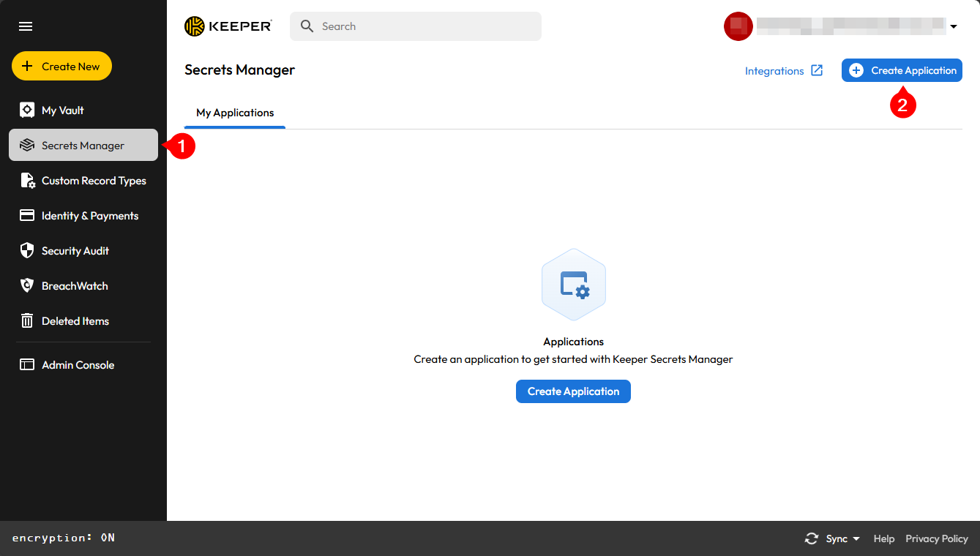The height and width of the screenshot is (556, 980).
Task: Open the Sync dropdown menu
Action: pyautogui.click(x=843, y=538)
